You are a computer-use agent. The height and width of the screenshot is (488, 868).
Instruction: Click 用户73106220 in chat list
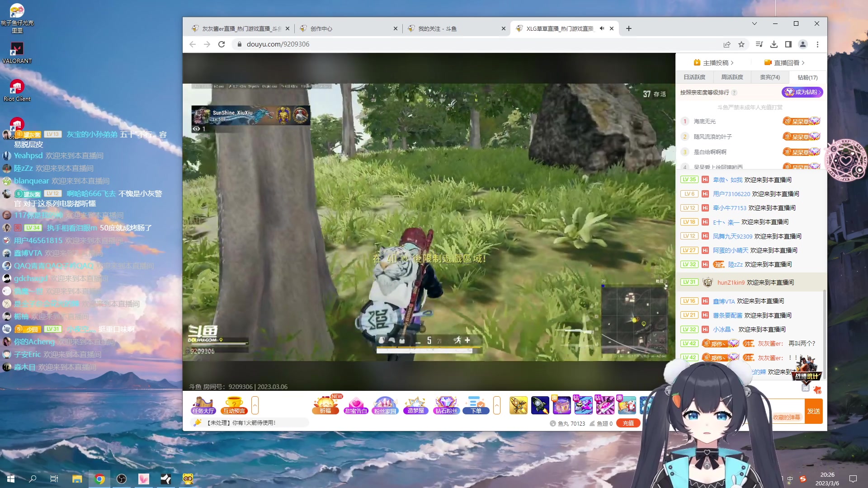click(x=731, y=194)
